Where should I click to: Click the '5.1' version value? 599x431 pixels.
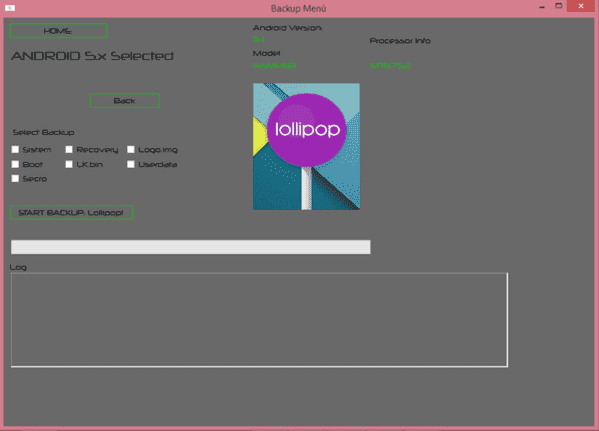coord(259,39)
